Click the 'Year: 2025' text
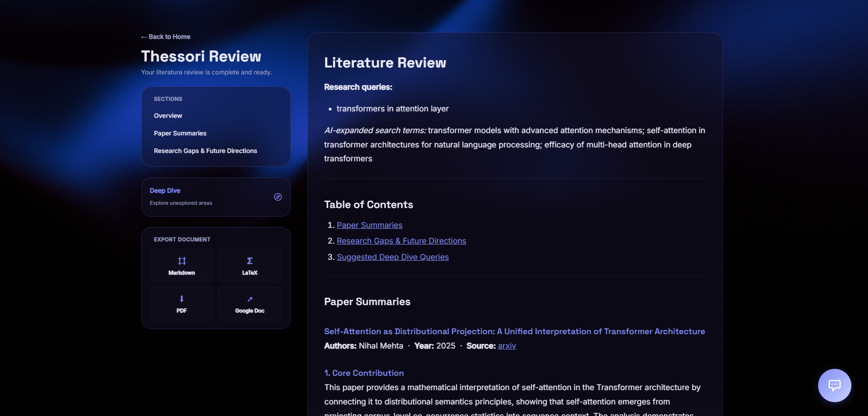 pos(434,346)
